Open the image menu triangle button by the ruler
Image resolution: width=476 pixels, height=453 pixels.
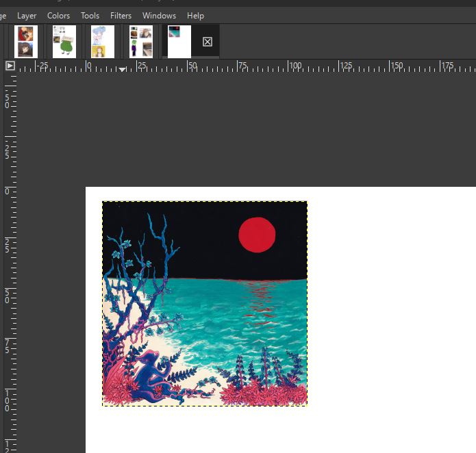pos(10,66)
